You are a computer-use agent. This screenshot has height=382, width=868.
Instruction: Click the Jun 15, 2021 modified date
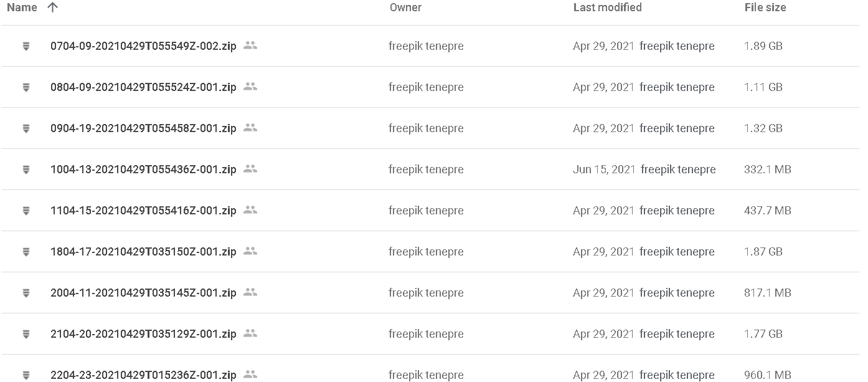tap(604, 170)
